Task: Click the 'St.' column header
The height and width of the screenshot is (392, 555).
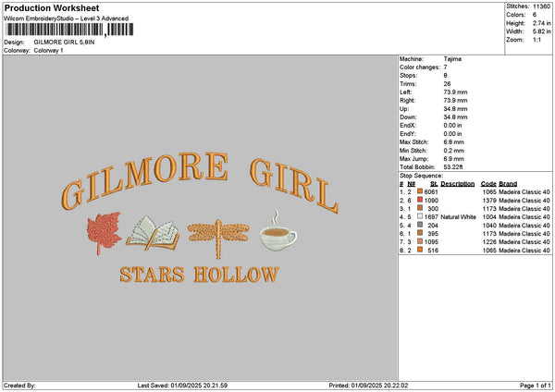Action: coord(435,184)
